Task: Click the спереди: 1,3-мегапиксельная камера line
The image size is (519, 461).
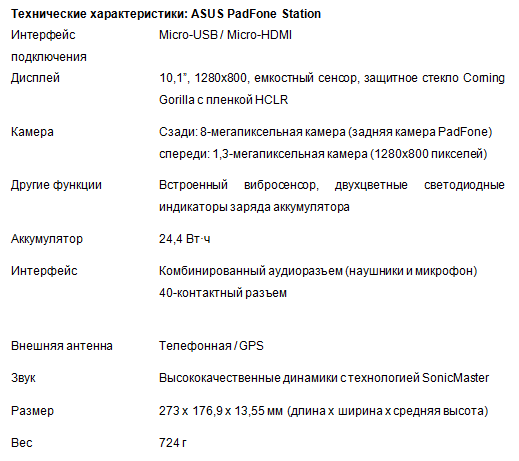Action: [323, 154]
